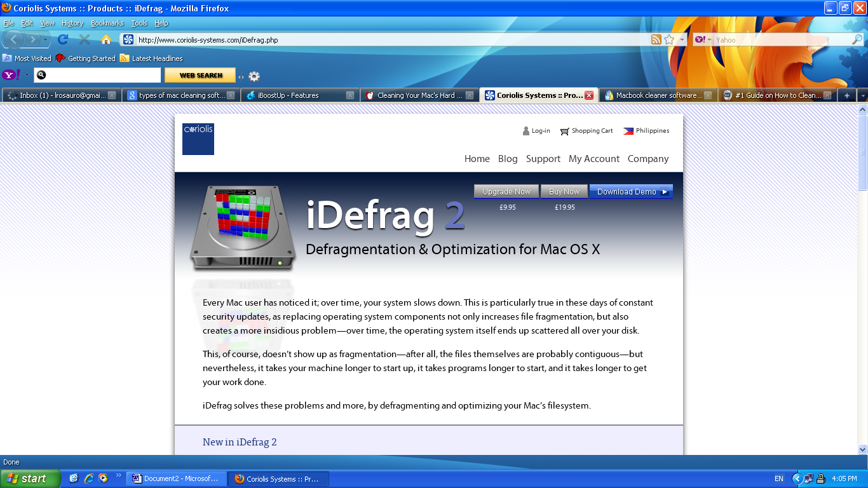868x488 pixels.
Task: Open the Support link
Action: pyautogui.click(x=543, y=159)
